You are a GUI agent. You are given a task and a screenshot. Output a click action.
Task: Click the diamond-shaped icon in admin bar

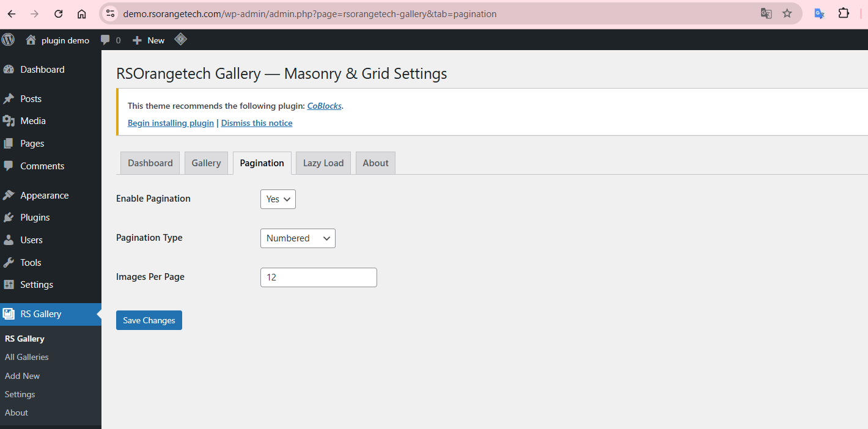(180, 40)
